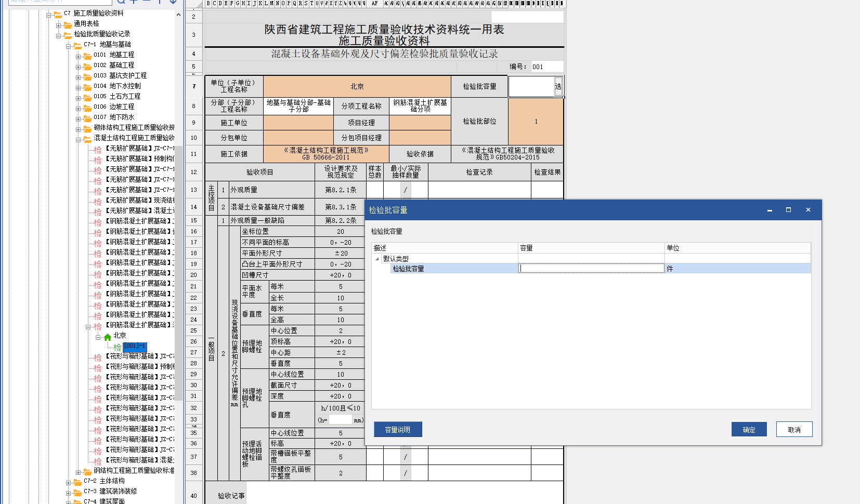Click the tree panel scroll-up arrow
Screen dimensions: 860x504
[x=178, y=15]
